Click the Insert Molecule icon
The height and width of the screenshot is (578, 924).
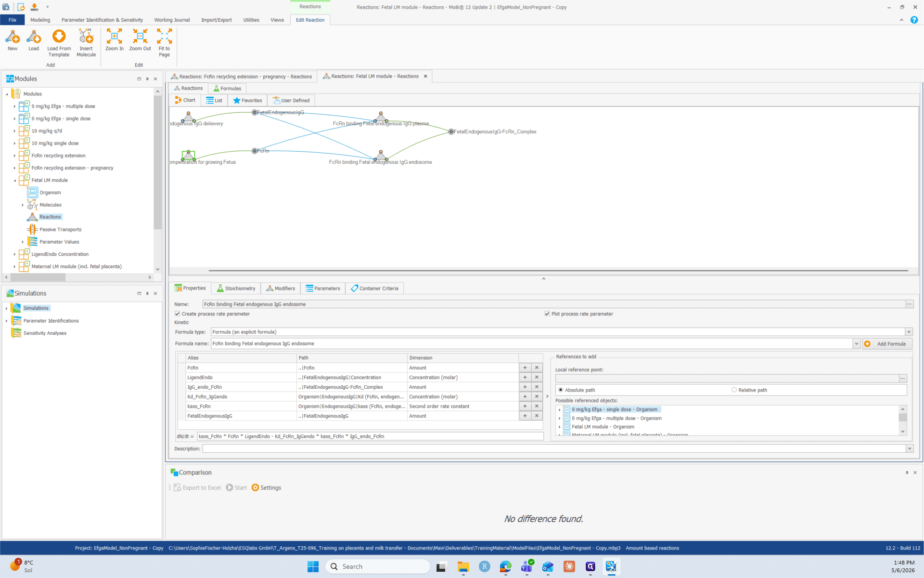point(86,36)
